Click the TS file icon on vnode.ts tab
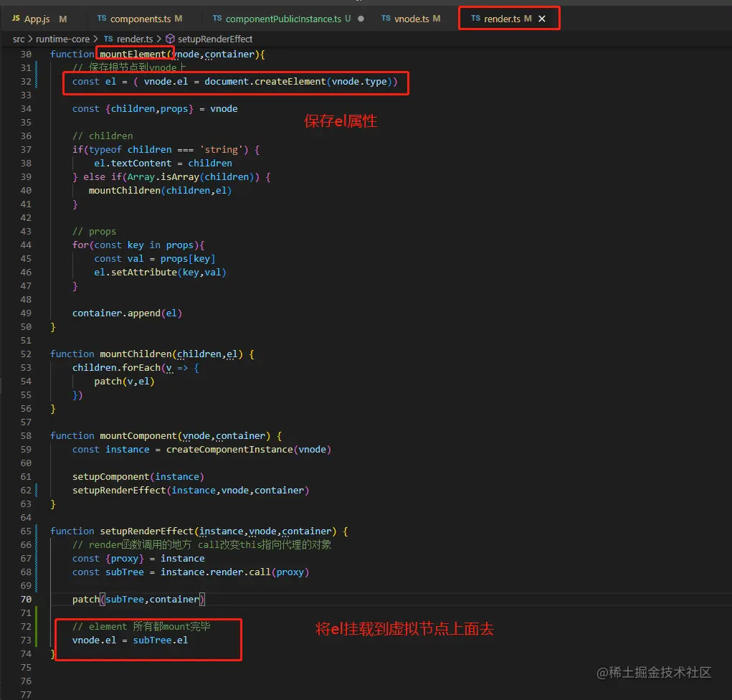The image size is (732, 700). pos(386,18)
